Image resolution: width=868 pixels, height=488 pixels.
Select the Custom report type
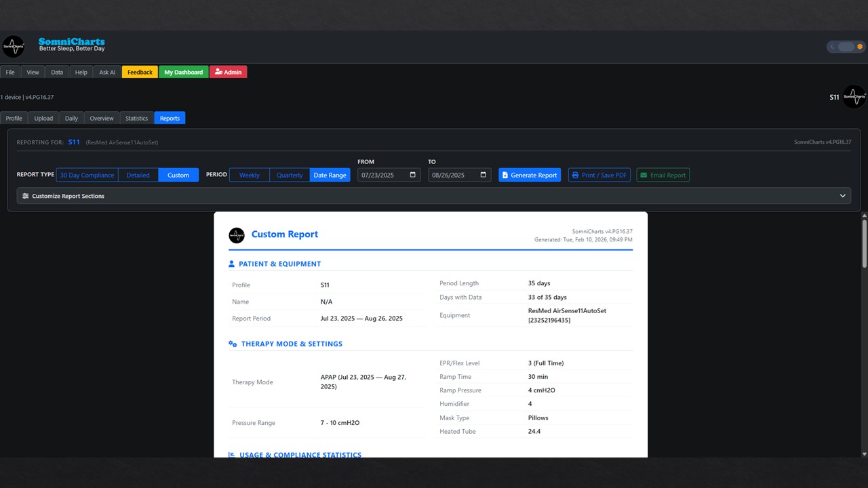point(178,175)
